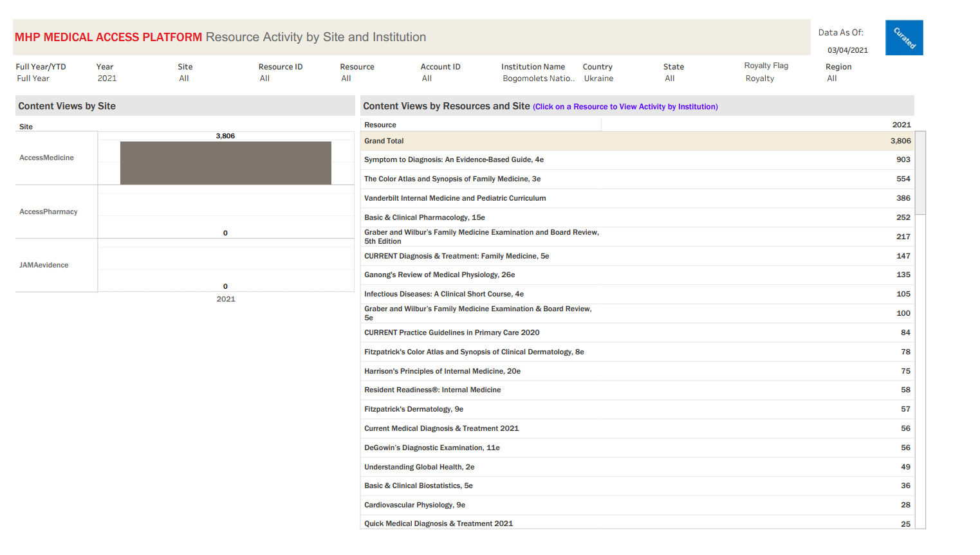Select DeGowin's Diagnostic Examination, 11e
The height and width of the screenshot is (555, 980).
(x=637, y=448)
